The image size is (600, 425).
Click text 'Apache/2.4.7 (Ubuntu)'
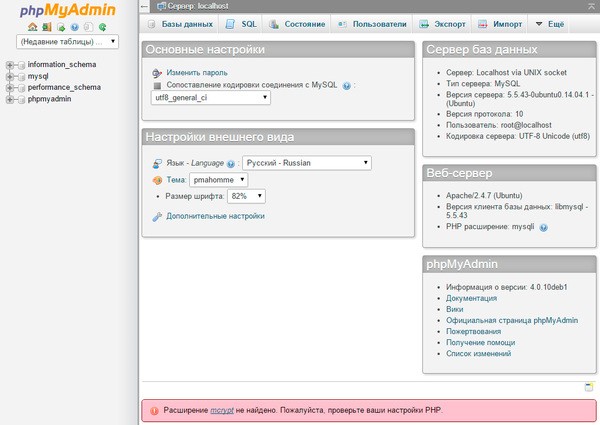click(484, 195)
